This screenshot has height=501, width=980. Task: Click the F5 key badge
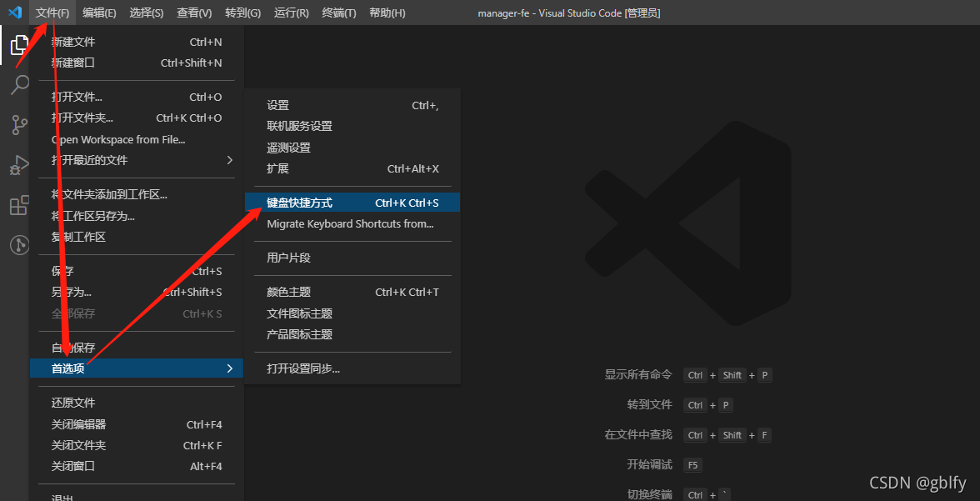click(692, 465)
